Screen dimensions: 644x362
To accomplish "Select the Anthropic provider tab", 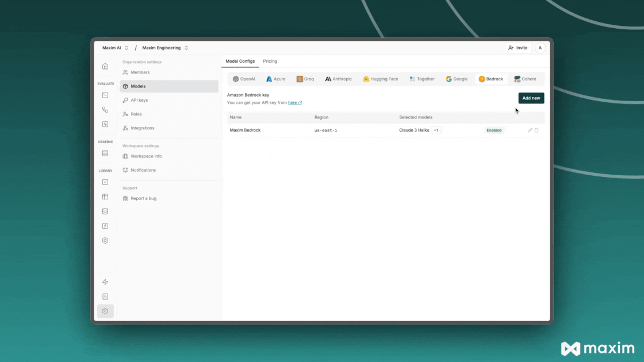I will [339, 79].
